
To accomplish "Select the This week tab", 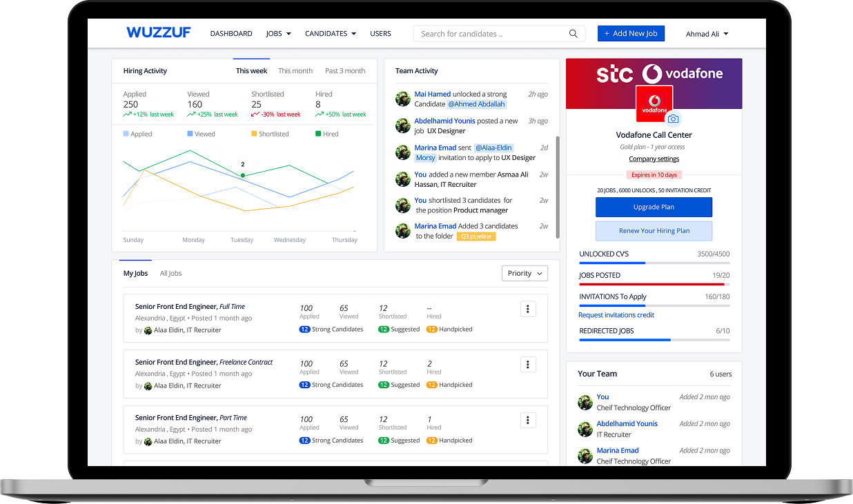I will pyautogui.click(x=251, y=71).
